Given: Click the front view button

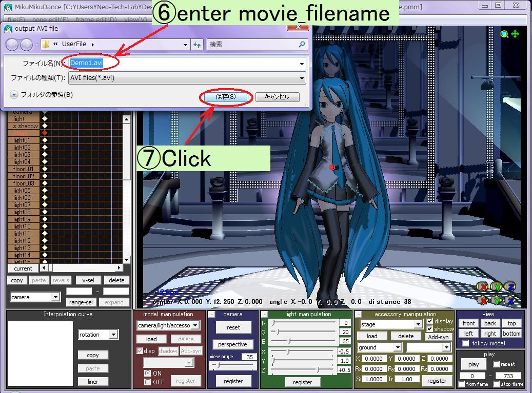Looking at the screenshot, I should 468,323.
